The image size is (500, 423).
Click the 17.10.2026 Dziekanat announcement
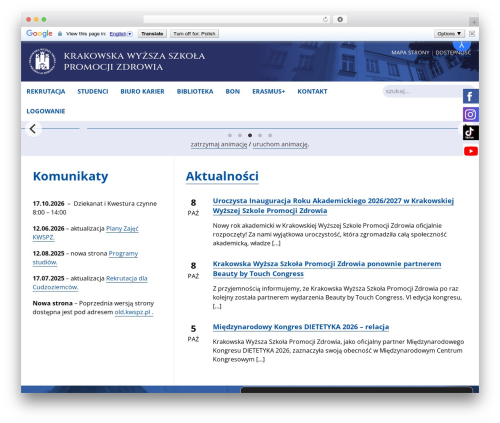pyautogui.click(x=95, y=208)
